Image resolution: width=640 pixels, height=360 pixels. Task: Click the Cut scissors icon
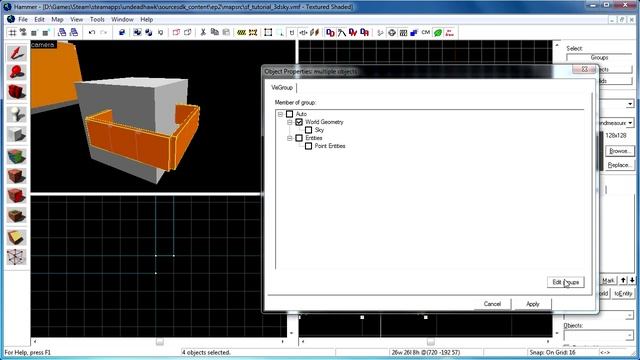click(x=203, y=33)
